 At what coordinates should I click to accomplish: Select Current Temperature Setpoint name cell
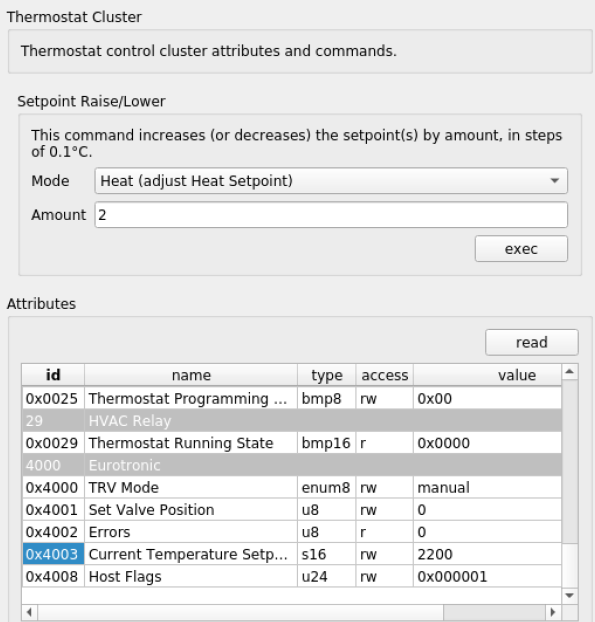[x=191, y=554]
